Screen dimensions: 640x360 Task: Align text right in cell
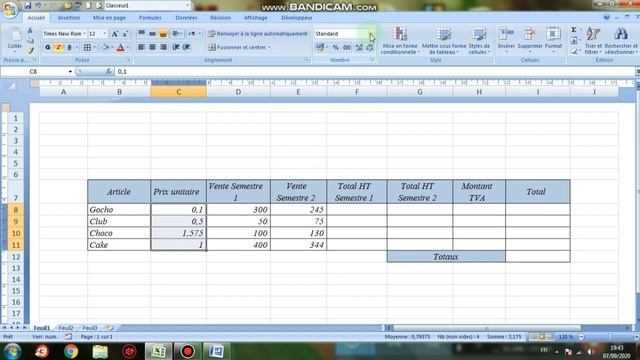click(163, 47)
